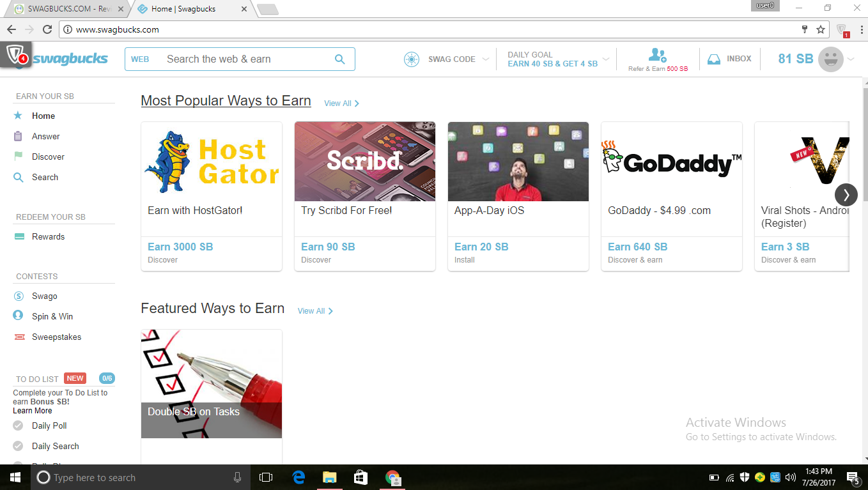Go to Home via the star icon
868x490 pixels.
coord(18,116)
